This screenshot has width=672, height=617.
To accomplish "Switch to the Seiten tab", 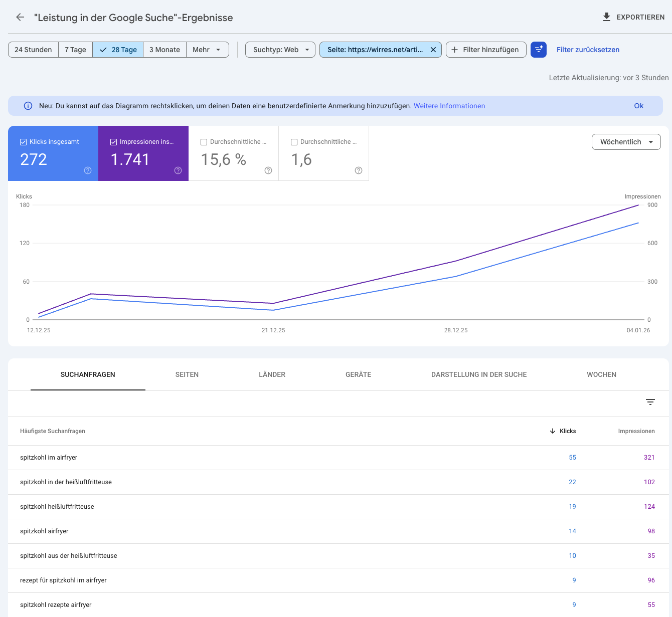I will (x=187, y=374).
